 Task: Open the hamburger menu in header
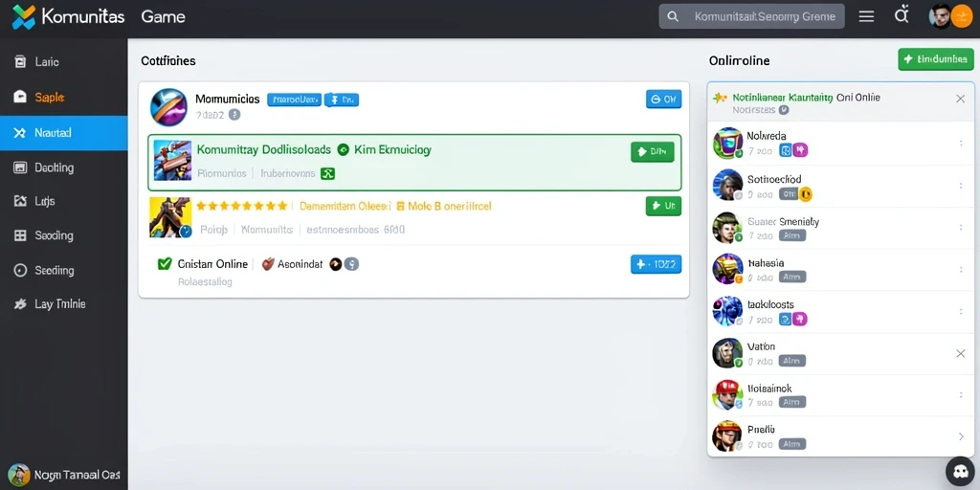866,17
